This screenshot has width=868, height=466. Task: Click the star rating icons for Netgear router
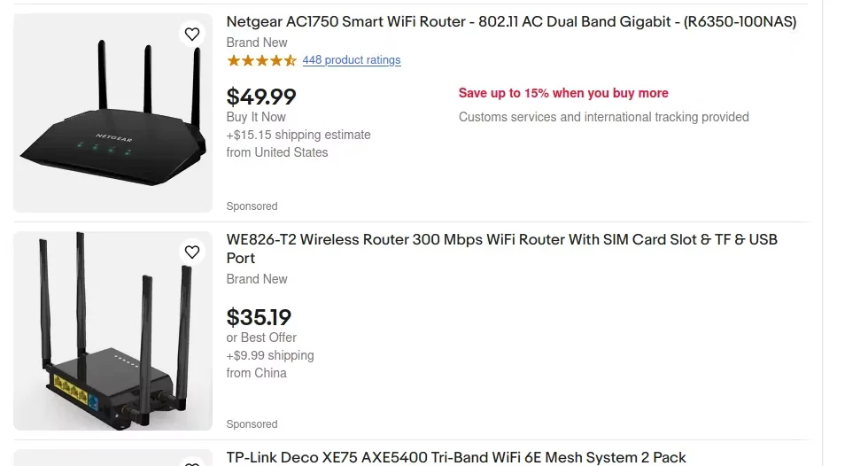[x=261, y=60]
